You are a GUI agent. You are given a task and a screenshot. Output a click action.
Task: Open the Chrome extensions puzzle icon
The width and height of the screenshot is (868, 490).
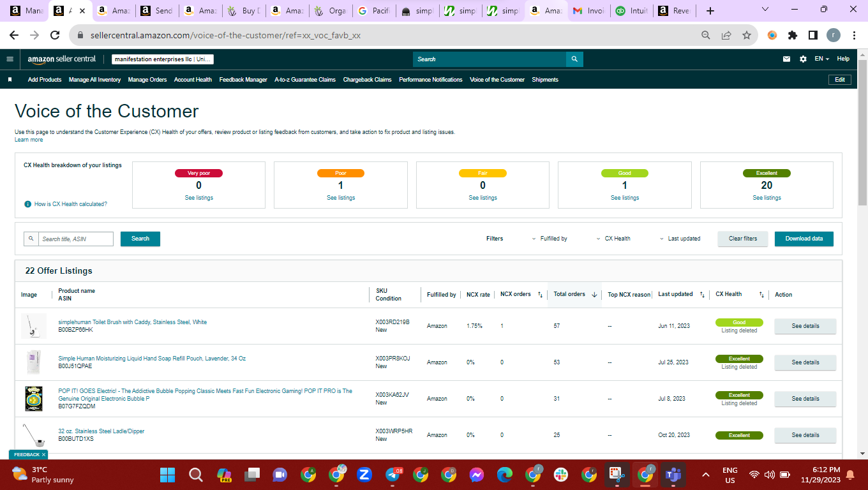pos(793,36)
